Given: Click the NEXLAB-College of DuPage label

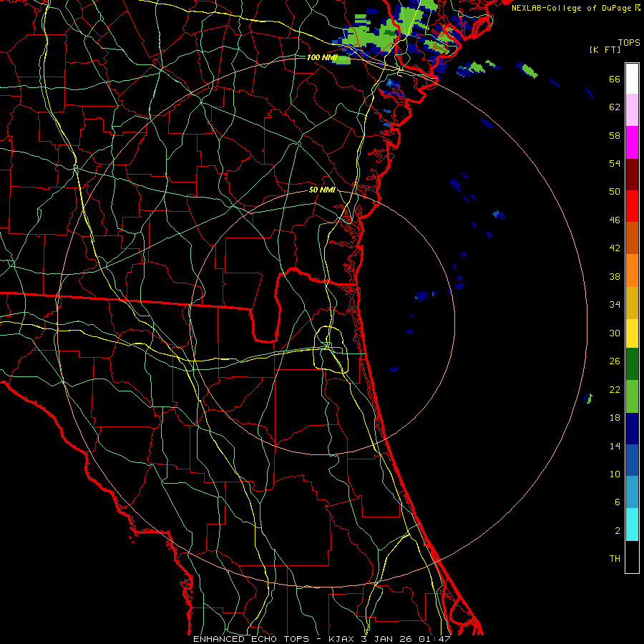Looking at the screenshot, I should (571, 8).
